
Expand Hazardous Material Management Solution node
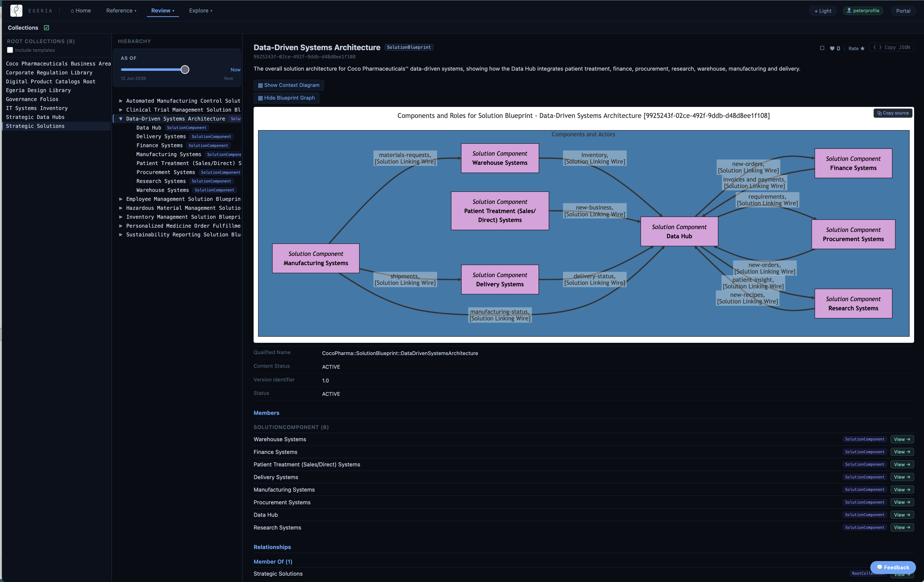(x=121, y=208)
